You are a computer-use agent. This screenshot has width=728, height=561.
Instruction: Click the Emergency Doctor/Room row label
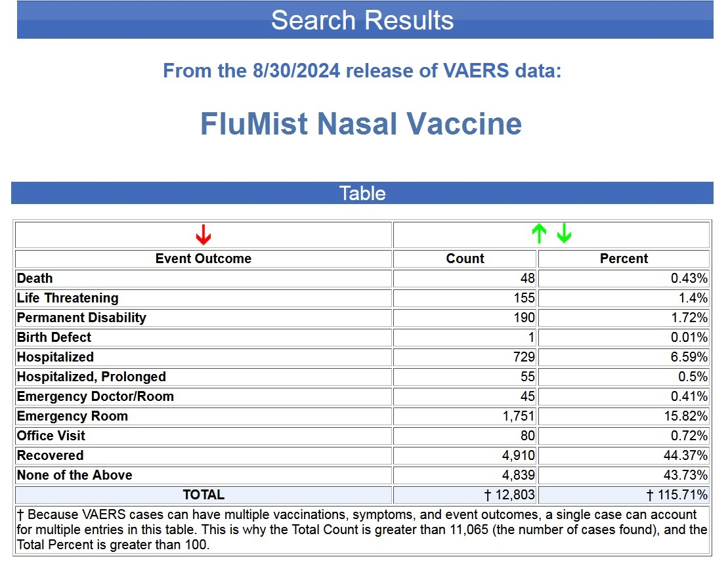click(x=96, y=396)
